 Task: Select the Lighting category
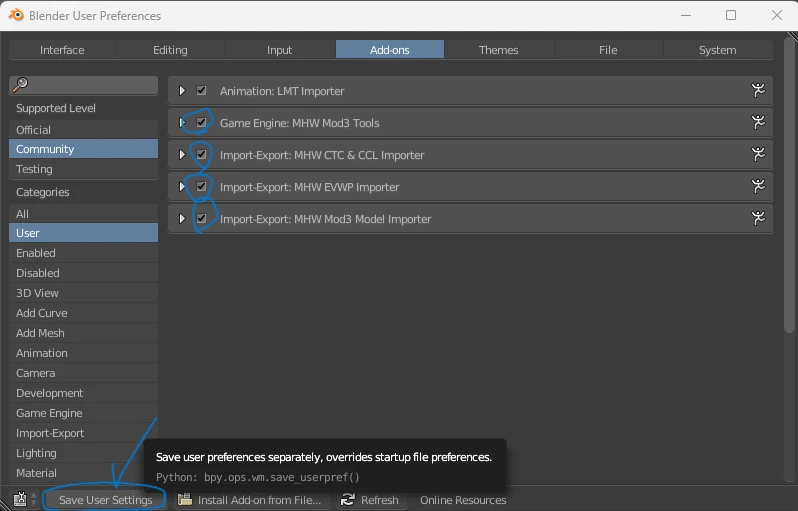tap(83, 453)
